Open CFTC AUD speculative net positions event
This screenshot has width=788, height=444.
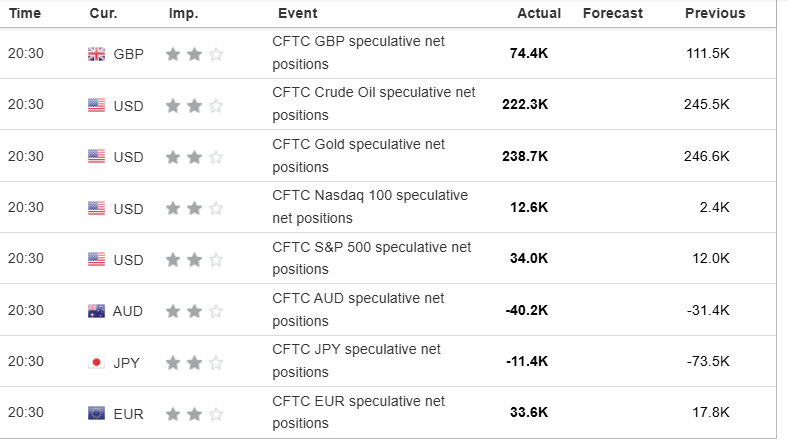tap(358, 309)
